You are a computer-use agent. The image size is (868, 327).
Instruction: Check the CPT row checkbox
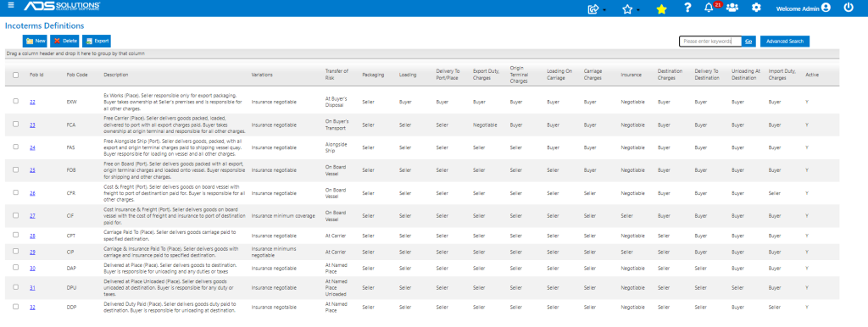(x=15, y=236)
